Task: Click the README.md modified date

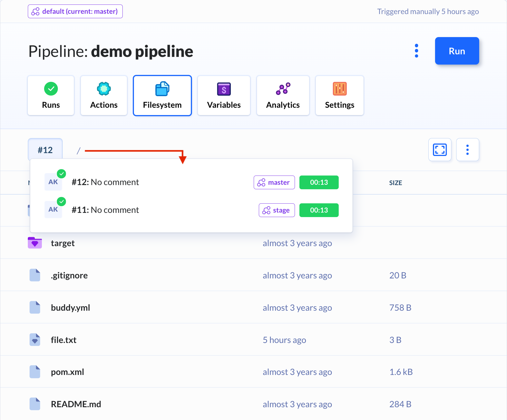Action: click(x=297, y=404)
